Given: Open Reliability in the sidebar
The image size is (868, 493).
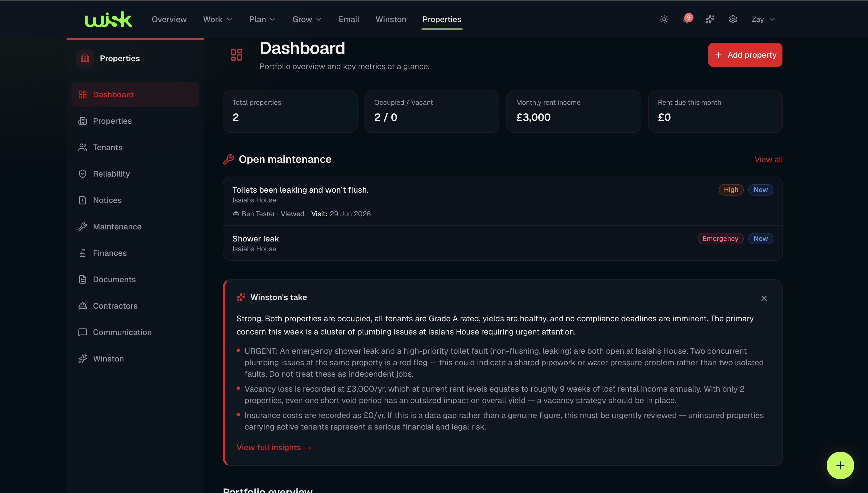Looking at the screenshot, I should 135,174.
